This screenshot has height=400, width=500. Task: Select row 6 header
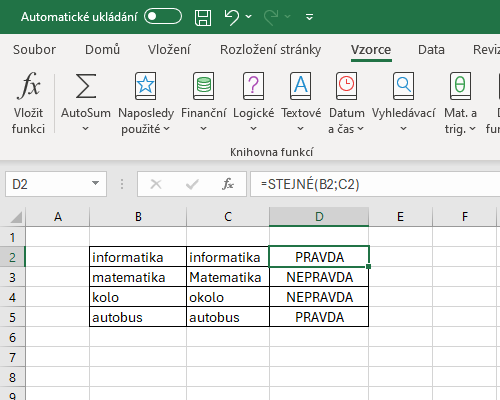12,337
